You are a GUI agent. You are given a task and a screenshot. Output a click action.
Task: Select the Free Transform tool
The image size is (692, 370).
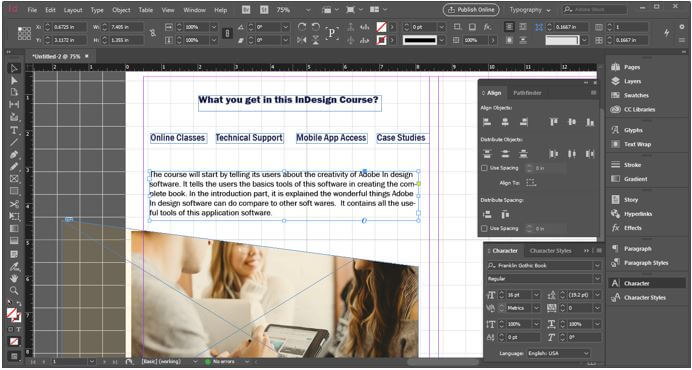click(14, 216)
